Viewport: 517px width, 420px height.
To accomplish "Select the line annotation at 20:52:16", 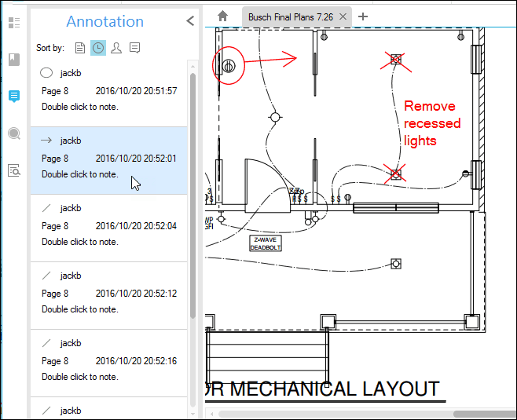I will [x=108, y=363].
